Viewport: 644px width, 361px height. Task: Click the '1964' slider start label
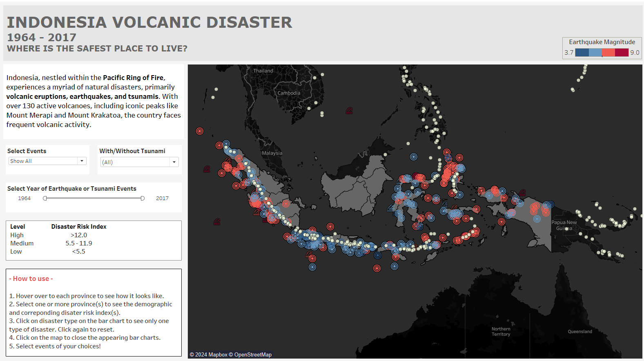point(25,198)
